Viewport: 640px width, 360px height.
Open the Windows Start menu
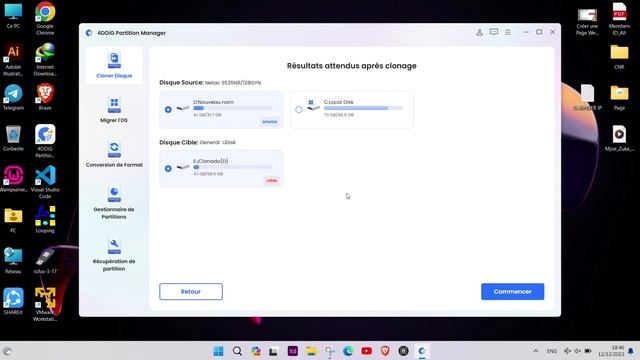coord(218,351)
